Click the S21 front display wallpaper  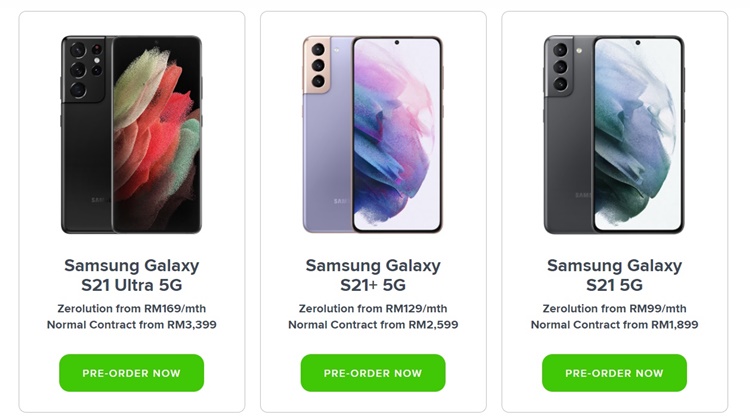click(x=638, y=134)
